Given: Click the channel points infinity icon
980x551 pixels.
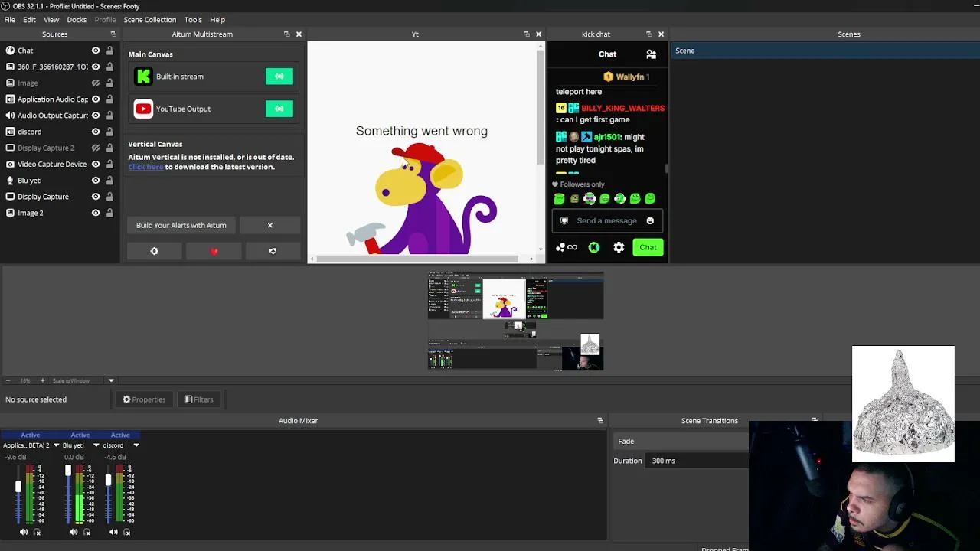Looking at the screenshot, I should coord(567,247).
